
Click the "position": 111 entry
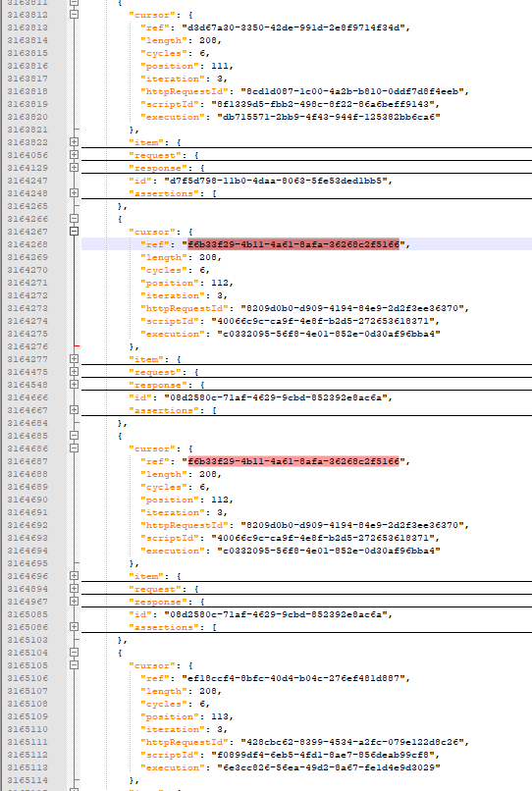pyautogui.click(x=186, y=66)
